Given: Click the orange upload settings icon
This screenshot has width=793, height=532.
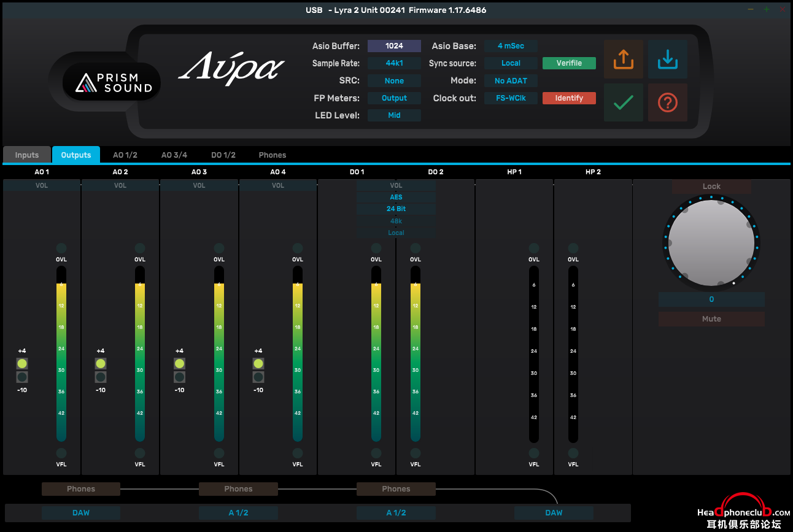Looking at the screenshot, I should point(624,60).
